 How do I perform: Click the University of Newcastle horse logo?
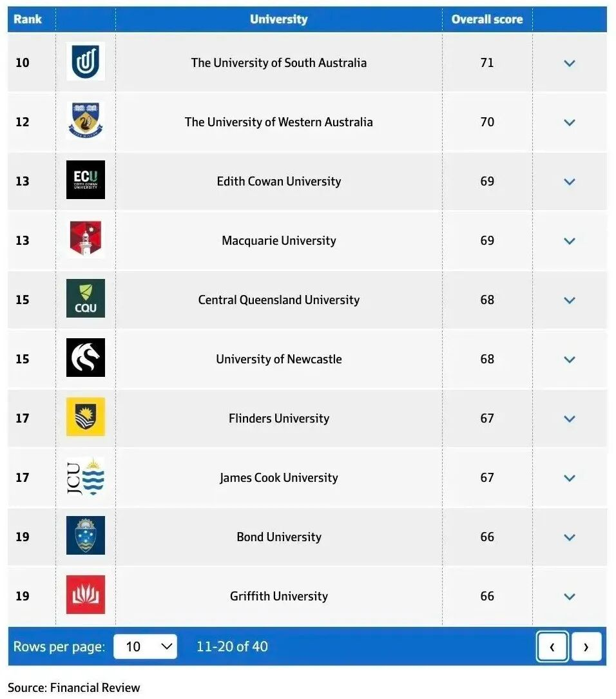85,358
